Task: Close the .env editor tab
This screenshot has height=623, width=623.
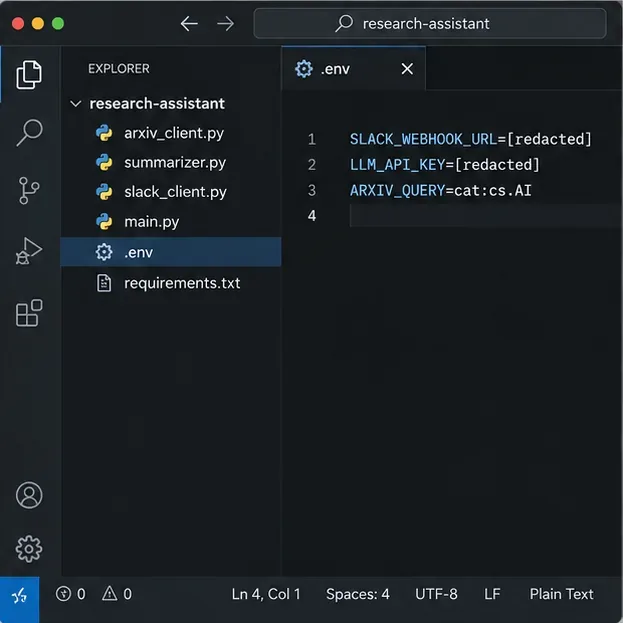Action: 407,69
